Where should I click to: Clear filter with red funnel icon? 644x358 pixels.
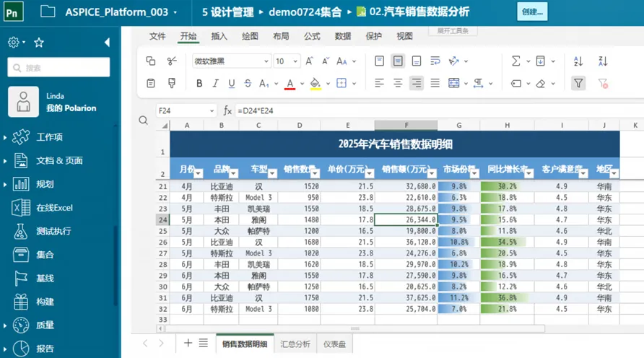(x=603, y=83)
